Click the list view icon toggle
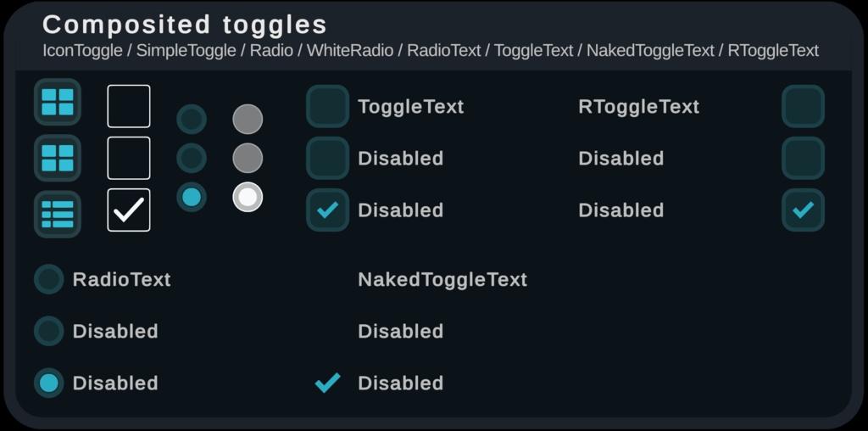Viewport: 868px width, 431px height. pos(58,214)
